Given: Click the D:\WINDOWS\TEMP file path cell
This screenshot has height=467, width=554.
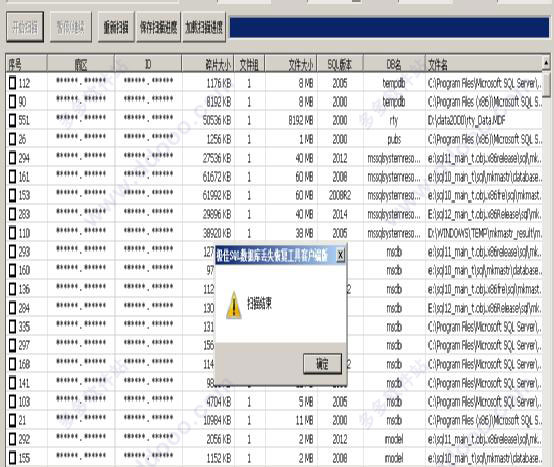Looking at the screenshot, I should coord(484,233).
